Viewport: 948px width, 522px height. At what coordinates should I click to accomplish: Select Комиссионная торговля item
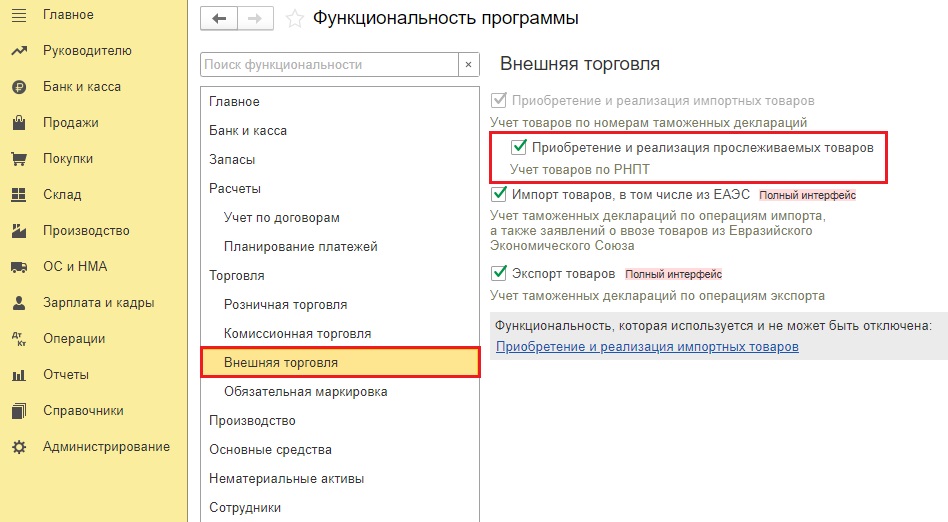coord(340,334)
